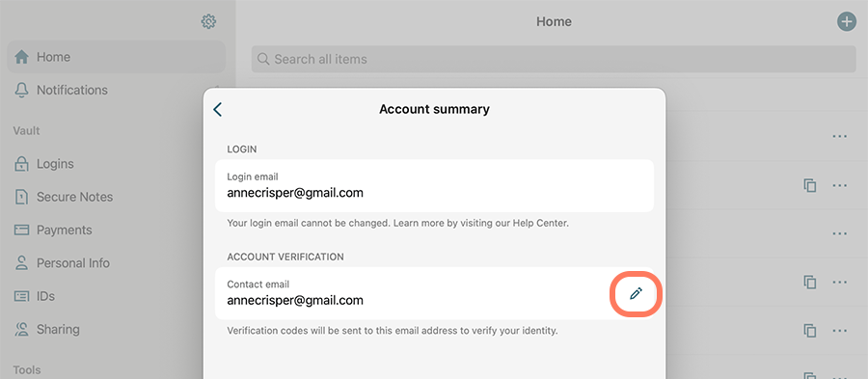Go back using the chevron in Account summary
Screen dimensions: 868x379
click(218, 110)
